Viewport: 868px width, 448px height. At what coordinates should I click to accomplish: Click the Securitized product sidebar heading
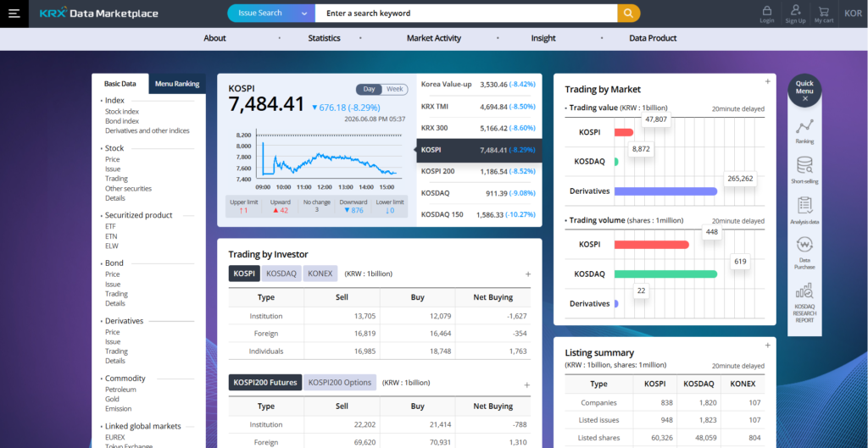138,215
